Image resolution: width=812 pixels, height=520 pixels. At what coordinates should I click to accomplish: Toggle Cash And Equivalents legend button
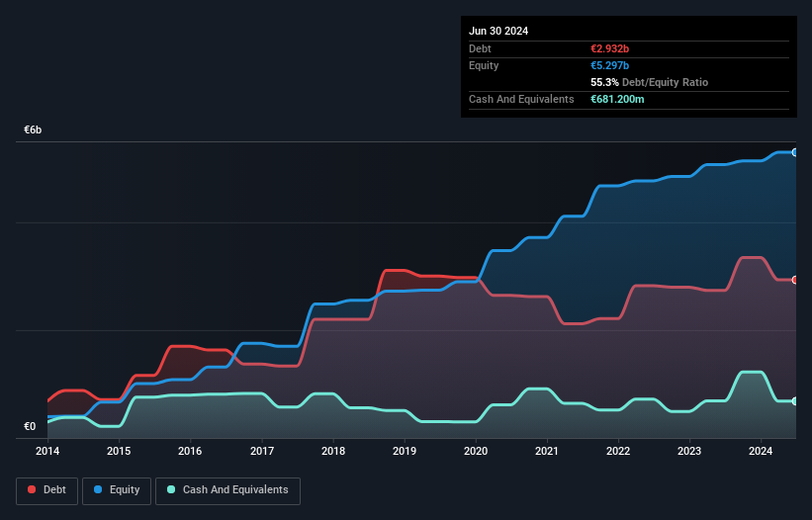pyautogui.click(x=227, y=490)
